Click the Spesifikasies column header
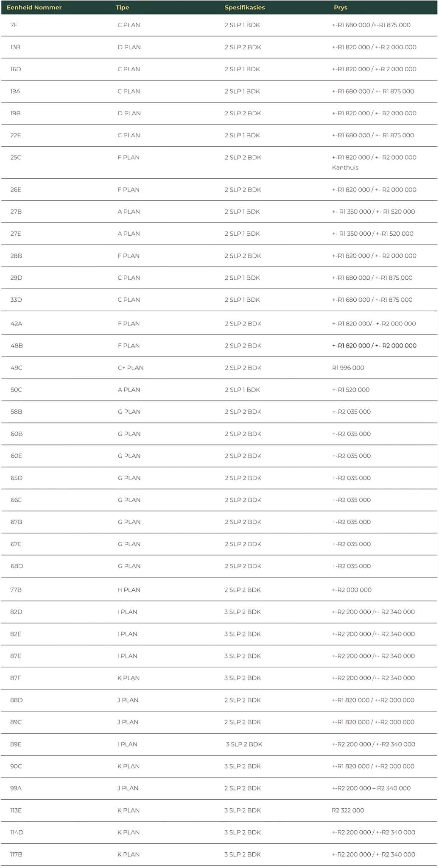This screenshot has height=868, width=439. pyautogui.click(x=245, y=8)
